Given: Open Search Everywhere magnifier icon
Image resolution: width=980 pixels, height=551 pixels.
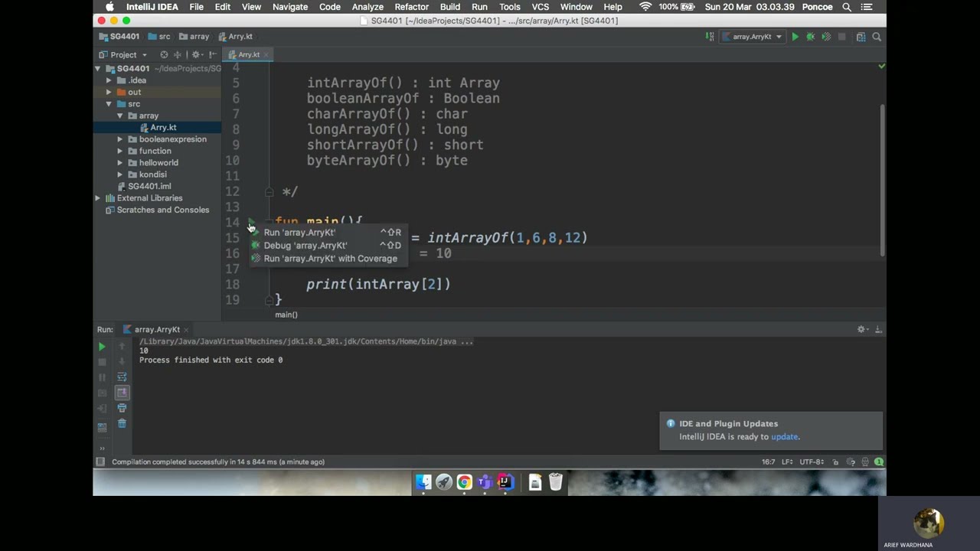Looking at the screenshot, I should (x=877, y=37).
